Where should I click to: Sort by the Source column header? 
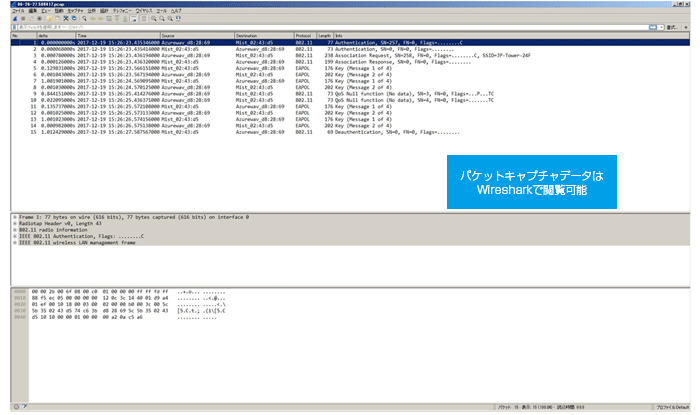tap(197, 36)
